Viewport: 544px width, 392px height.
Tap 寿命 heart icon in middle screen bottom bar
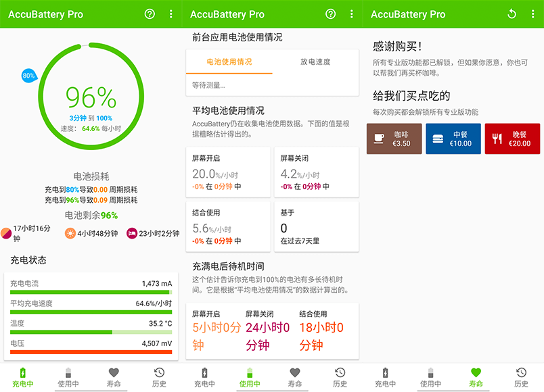click(x=295, y=372)
